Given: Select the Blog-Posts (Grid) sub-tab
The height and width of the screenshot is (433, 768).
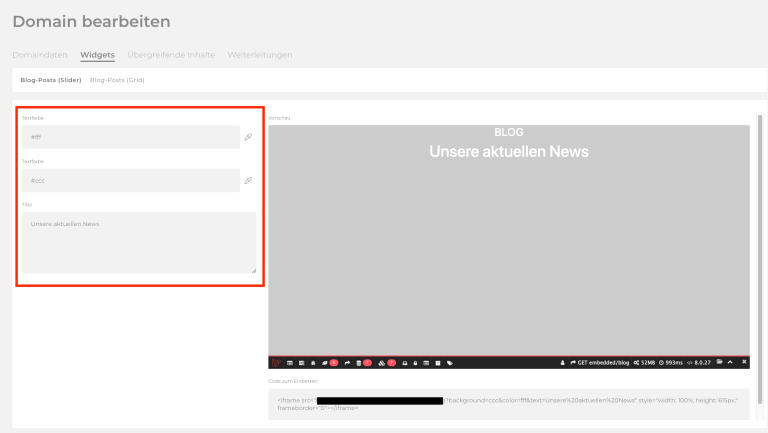Looking at the screenshot, I should [117, 80].
